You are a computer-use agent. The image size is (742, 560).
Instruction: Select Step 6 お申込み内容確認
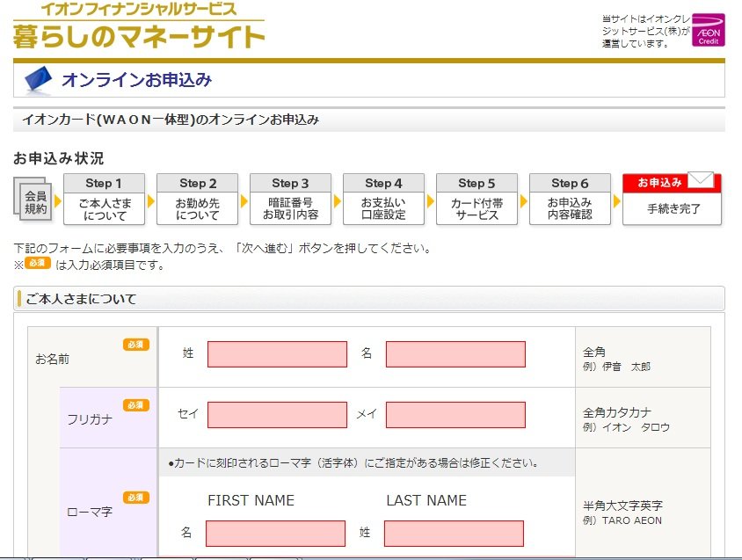[x=570, y=200]
